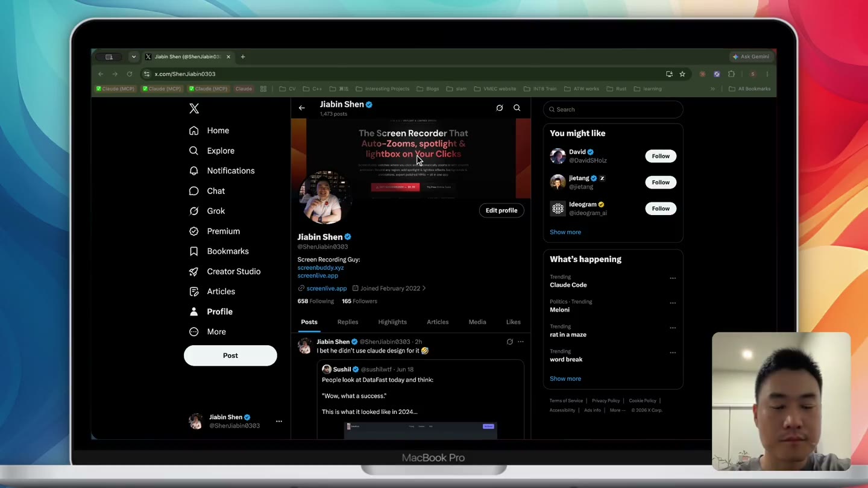This screenshot has height=488, width=868.
Task: Open options for Claude Code trend
Action: [673, 278]
